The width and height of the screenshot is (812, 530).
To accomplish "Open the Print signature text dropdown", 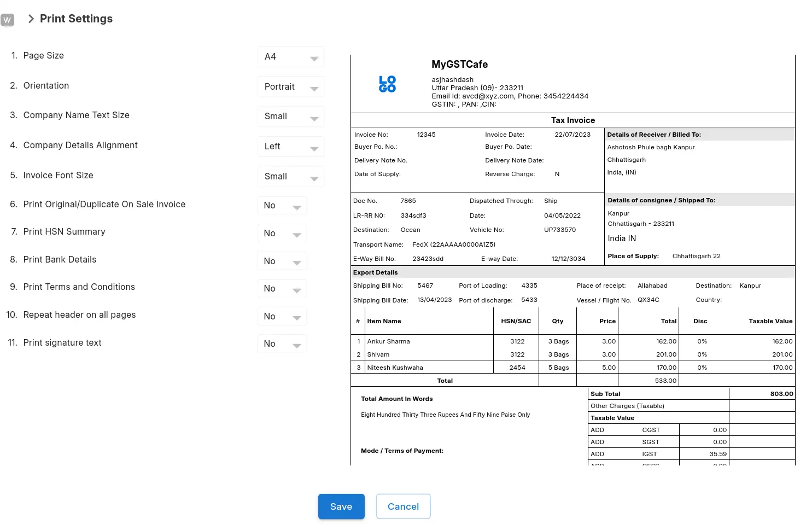I will tap(282, 343).
